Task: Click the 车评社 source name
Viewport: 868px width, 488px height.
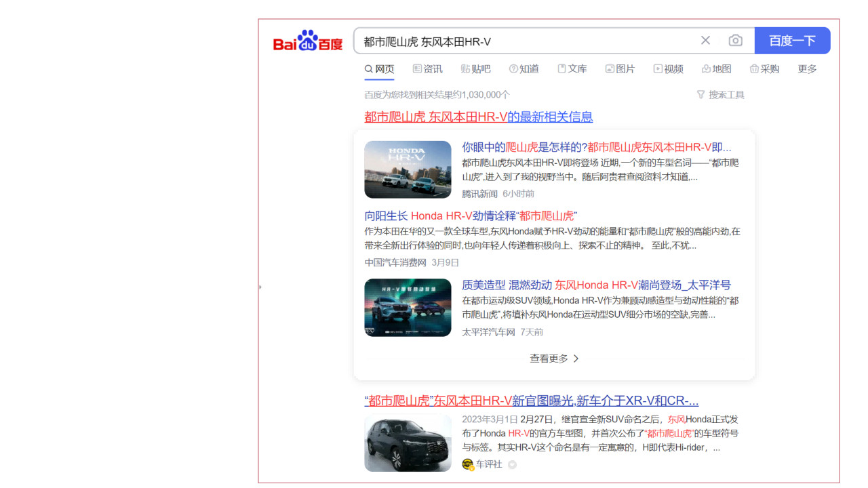Action: click(x=489, y=464)
